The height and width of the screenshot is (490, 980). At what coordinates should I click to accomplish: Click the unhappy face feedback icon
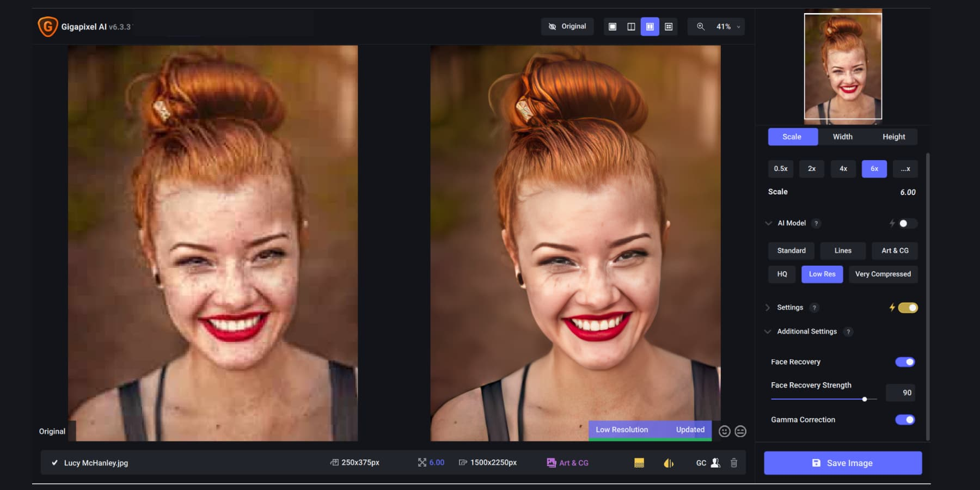coord(740,431)
